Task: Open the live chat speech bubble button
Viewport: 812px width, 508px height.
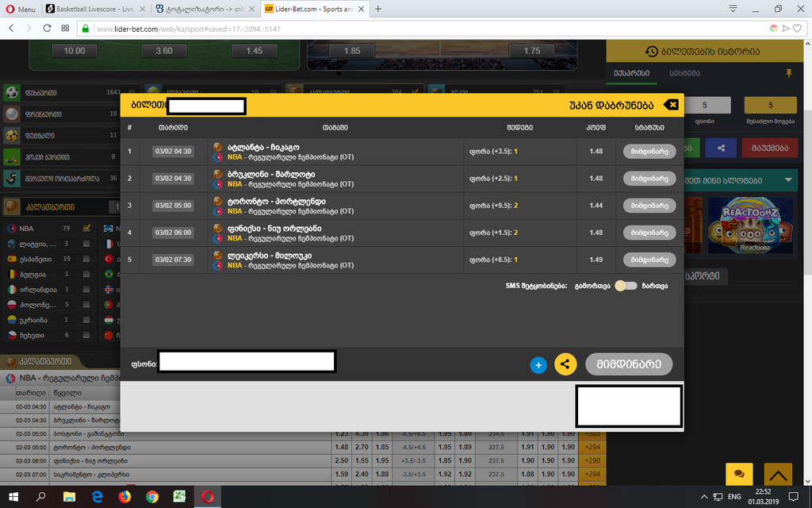Action: pos(739,474)
